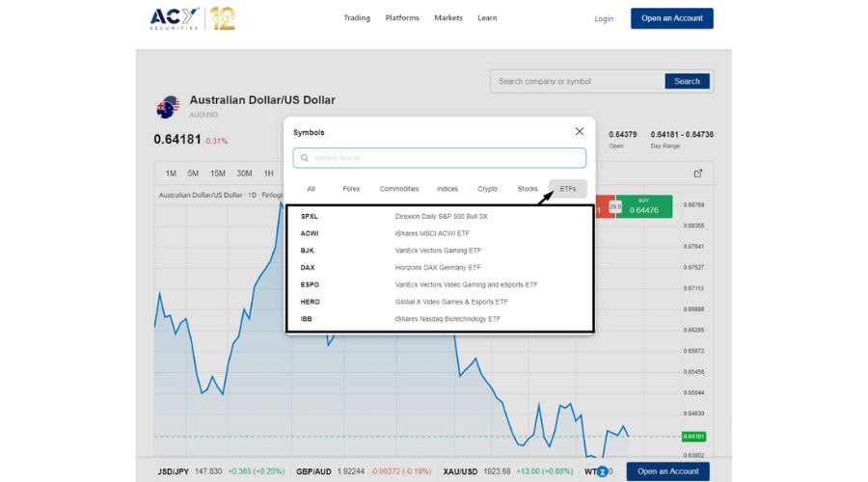Viewport: 868px width, 482px height.
Task: Close the Symbols dialog
Action: [x=579, y=131]
